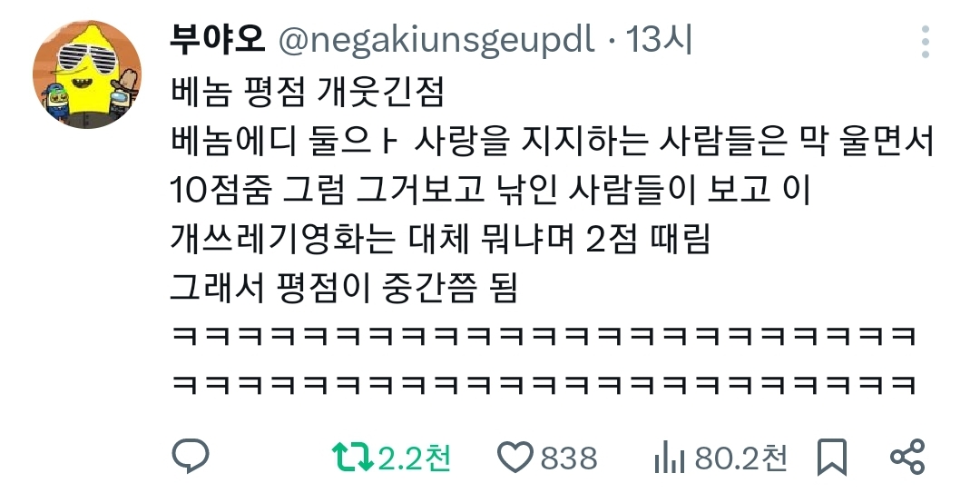Click the line containing 개쓰레기영화는 대체

tap(440, 239)
